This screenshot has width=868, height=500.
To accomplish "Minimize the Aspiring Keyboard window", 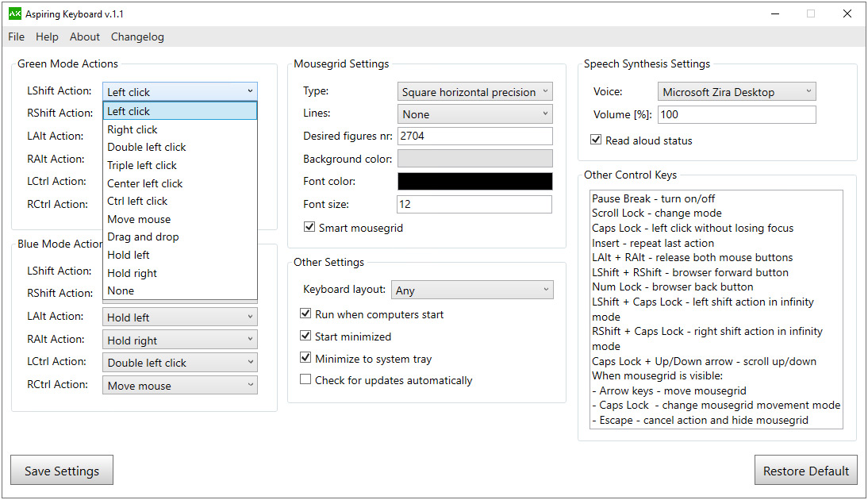I will point(775,13).
